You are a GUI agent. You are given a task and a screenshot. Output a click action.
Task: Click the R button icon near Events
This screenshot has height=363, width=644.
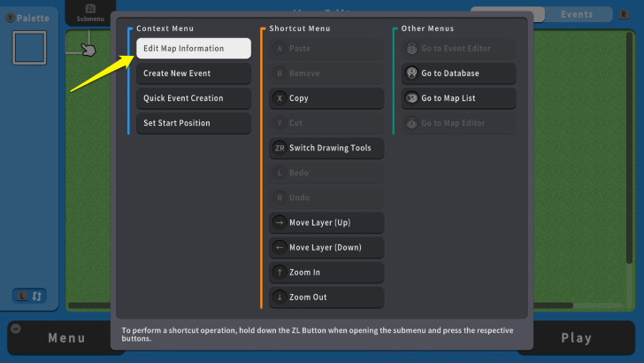[x=624, y=14]
